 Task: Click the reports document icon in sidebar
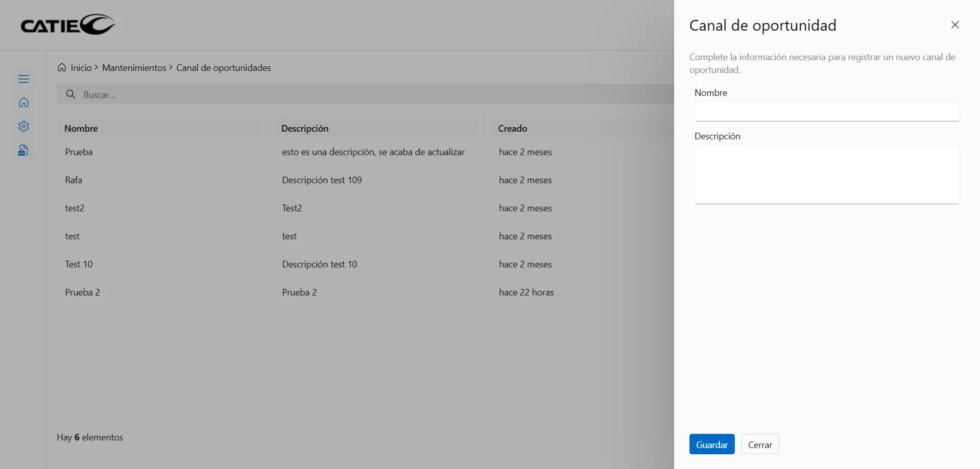click(x=23, y=151)
